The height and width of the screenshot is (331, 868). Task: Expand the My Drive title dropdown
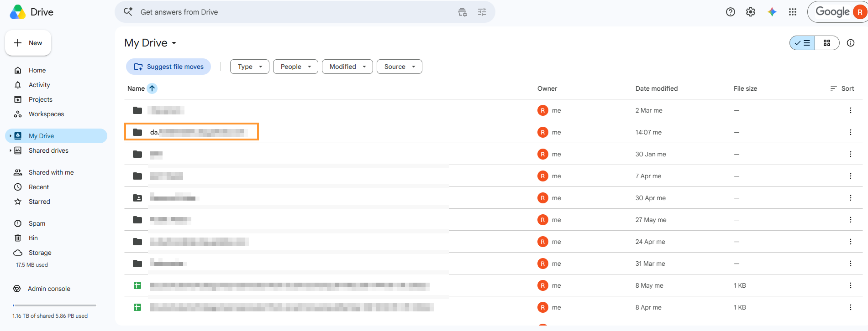coord(174,43)
